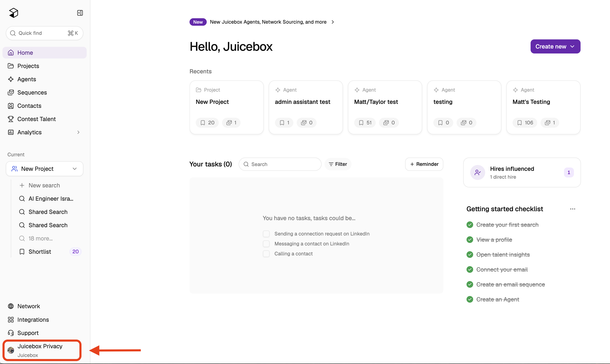Expand the Analytics submenu chevron
Screen dimensions: 610x364
79,132
